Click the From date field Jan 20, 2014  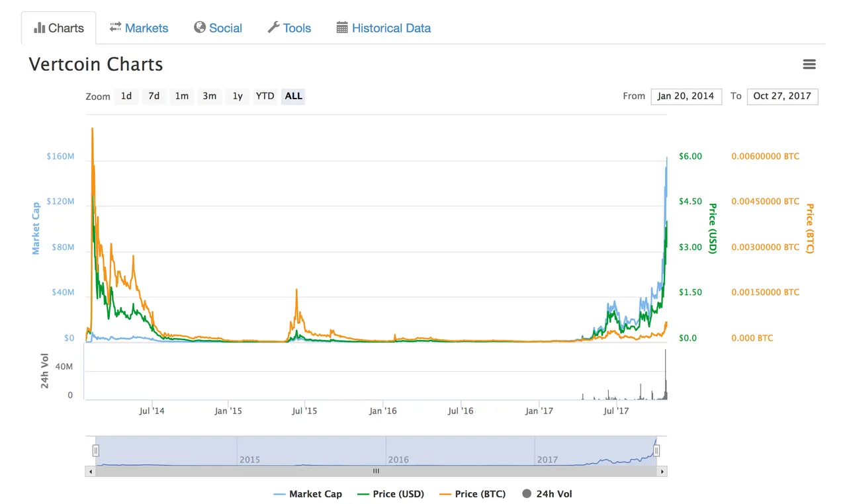pyautogui.click(x=686, y=96)
